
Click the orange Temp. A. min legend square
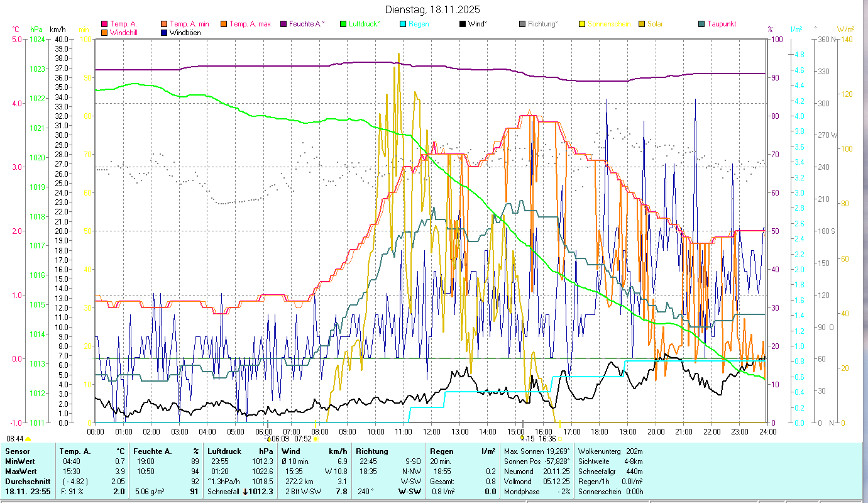164,25
